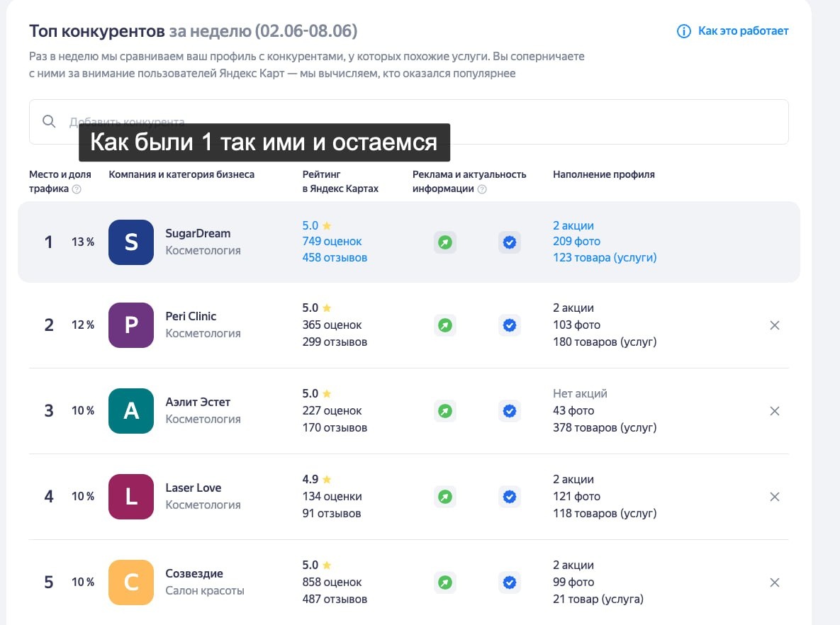Click the Peri Clinic logo with letter P
This screenshot has height=625, width=840.
point(130,325)
